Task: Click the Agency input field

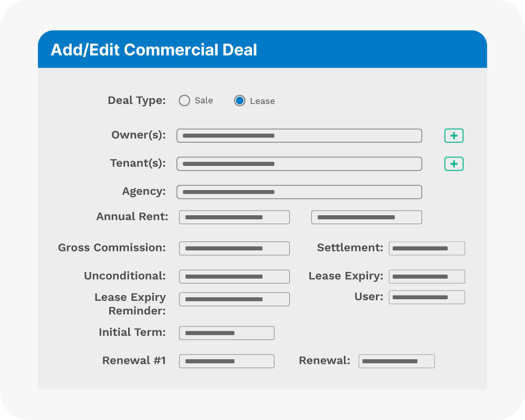Action: pos(299,192)
